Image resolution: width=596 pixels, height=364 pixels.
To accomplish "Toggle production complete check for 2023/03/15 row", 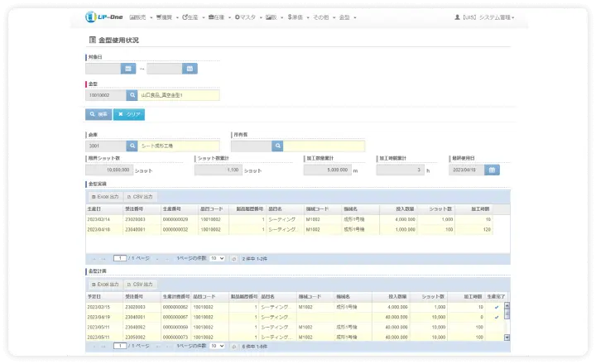I will [496, 307].
